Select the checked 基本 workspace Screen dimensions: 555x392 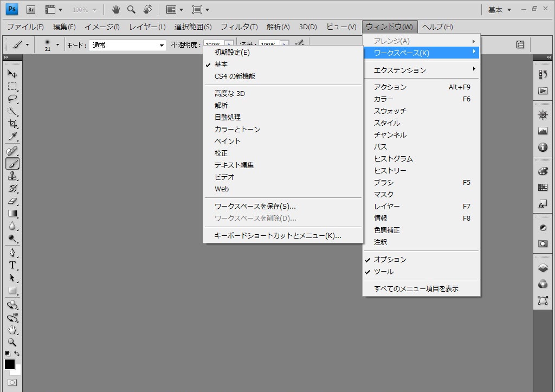coord(221,65)
